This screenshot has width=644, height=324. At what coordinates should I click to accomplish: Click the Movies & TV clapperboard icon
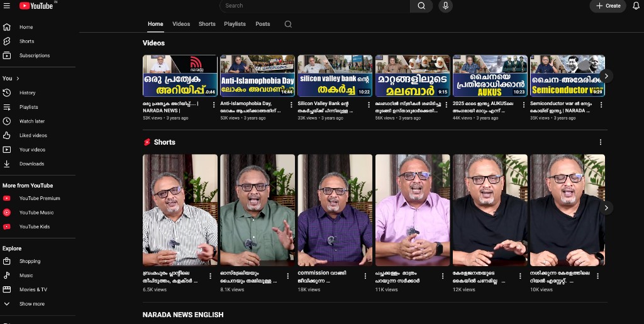click(x=6, y=289)
